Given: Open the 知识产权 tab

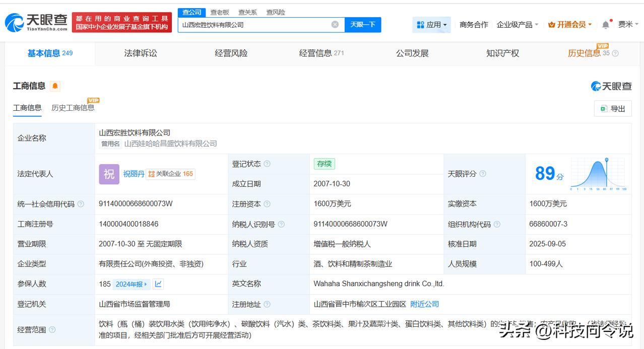Looking at the screenshot, I should (502, 53).
